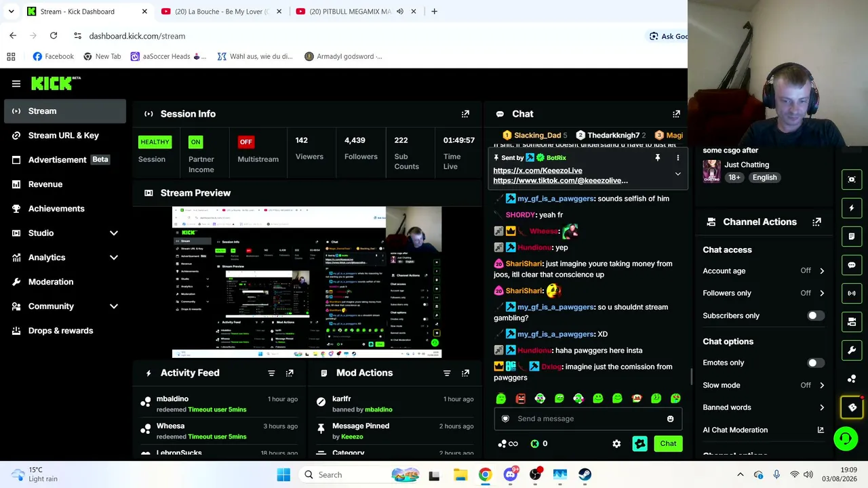Pop out the Activity Feed panel
The image size is (868, 488).
click(x=290, y=373)
